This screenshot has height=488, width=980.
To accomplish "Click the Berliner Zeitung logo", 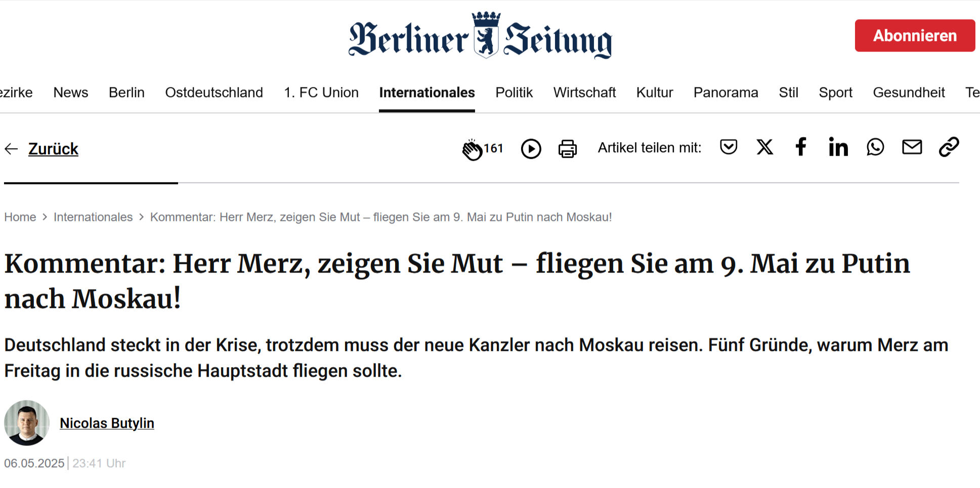I will 480,35.
